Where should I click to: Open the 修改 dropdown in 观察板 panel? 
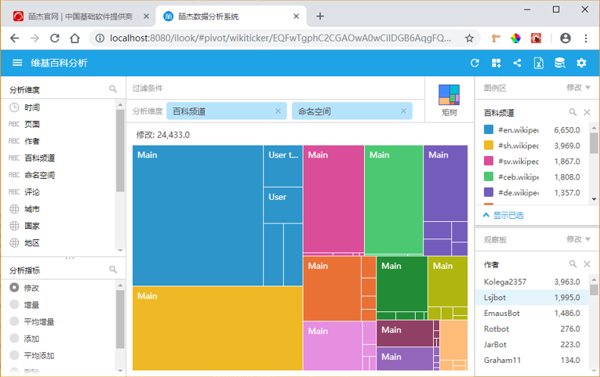coord(578,239)
